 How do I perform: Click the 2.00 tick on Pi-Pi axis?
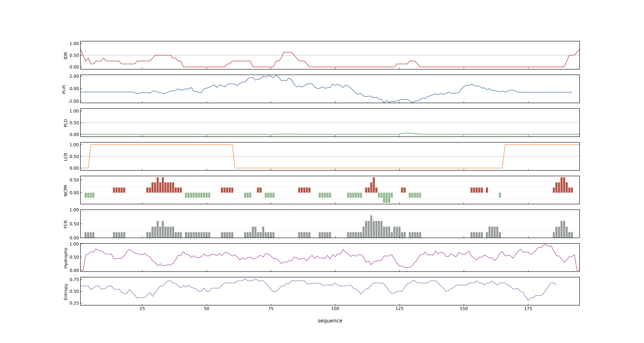pos(74,76)
